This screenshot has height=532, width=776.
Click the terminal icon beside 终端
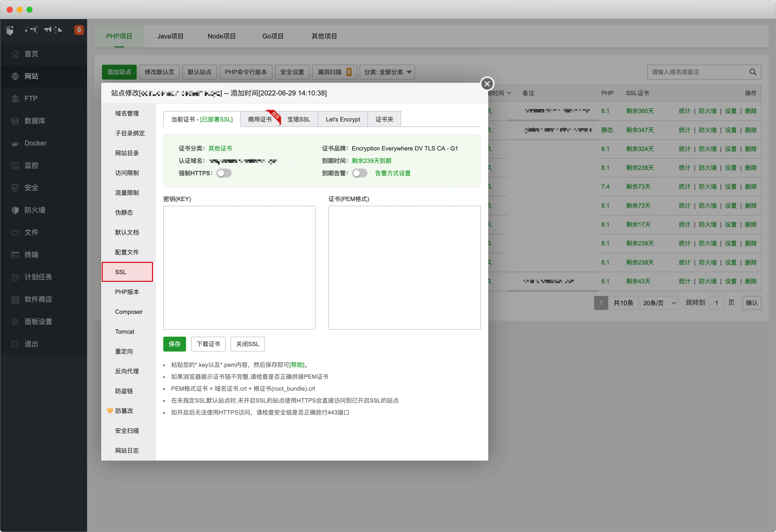[15, 255]
